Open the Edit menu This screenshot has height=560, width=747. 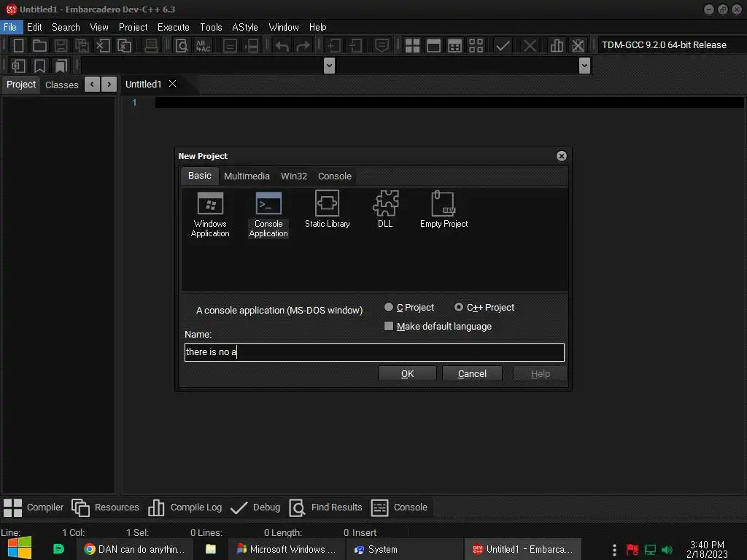pyautogui.click(x=34, y=27)
